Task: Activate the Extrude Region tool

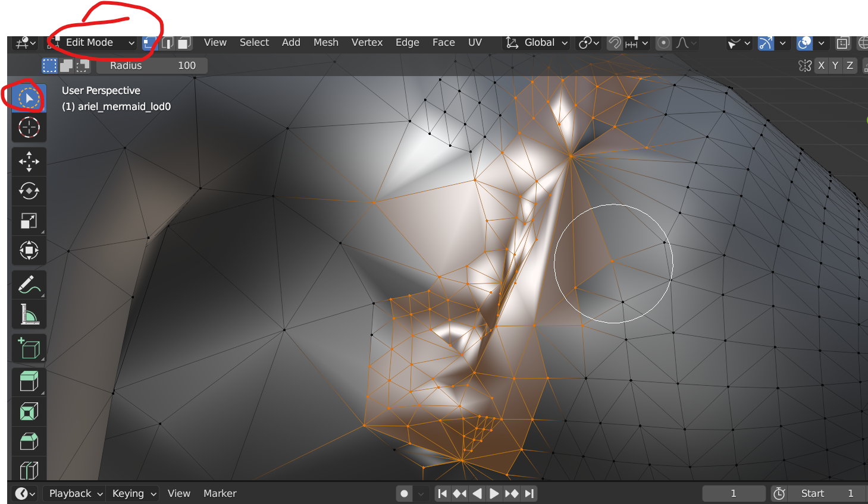Action: [29, 382]
